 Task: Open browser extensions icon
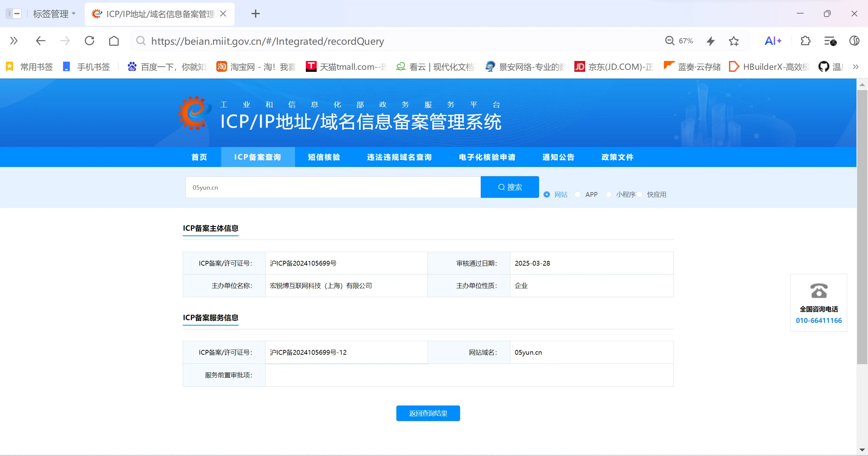click(x=805, y=41)
